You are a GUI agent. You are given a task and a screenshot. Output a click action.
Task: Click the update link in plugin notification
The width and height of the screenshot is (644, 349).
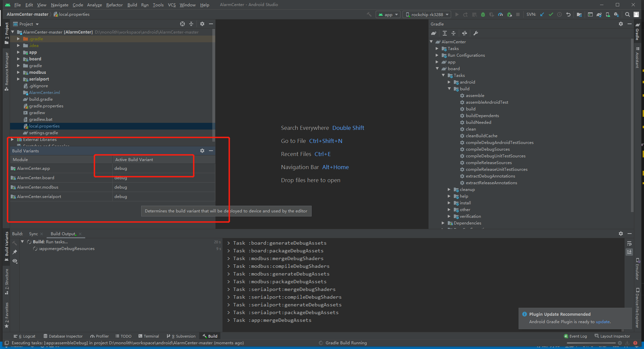(x=603, y=321)
